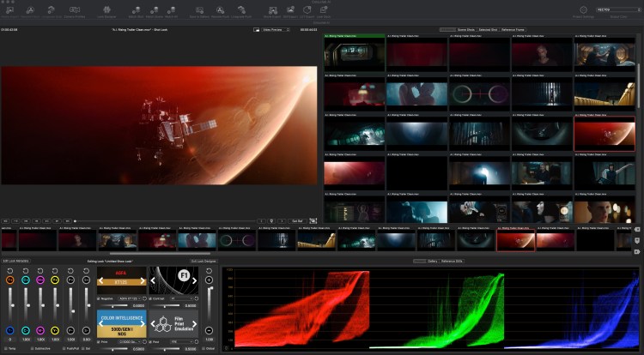Click the shot grid vertical scrollbar
Screen dimensions: 644x355
point(638,86)
